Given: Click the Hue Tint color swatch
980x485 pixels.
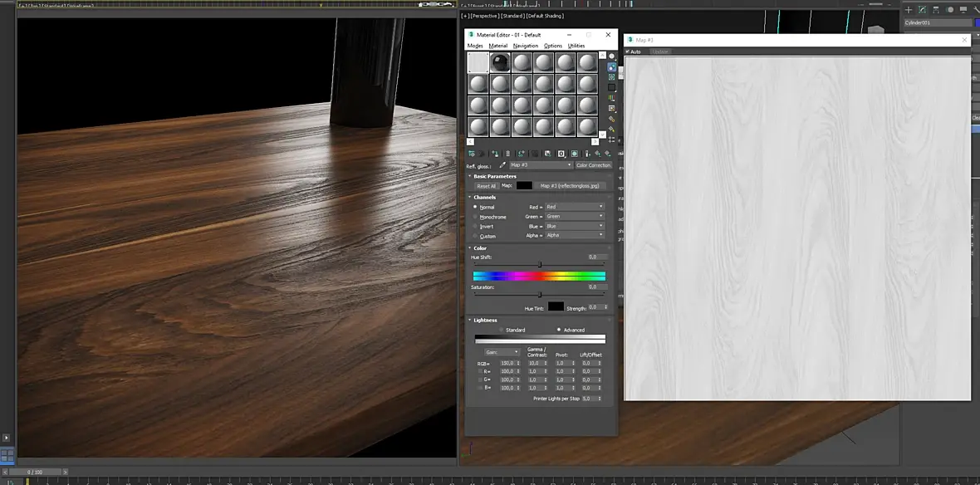Looking at the screenshot, I should click(556, 307).
